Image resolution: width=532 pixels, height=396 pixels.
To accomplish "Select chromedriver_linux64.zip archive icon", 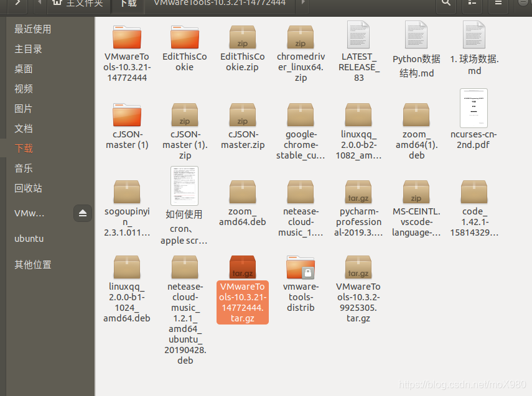I will (301, 37).
